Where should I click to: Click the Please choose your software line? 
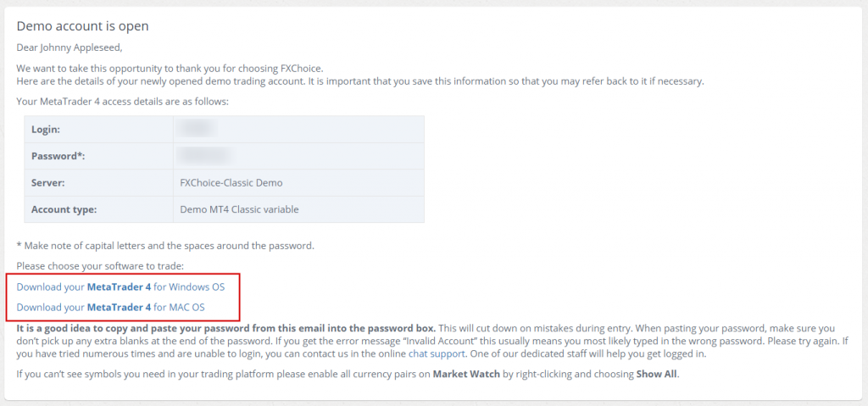(100, 266)
